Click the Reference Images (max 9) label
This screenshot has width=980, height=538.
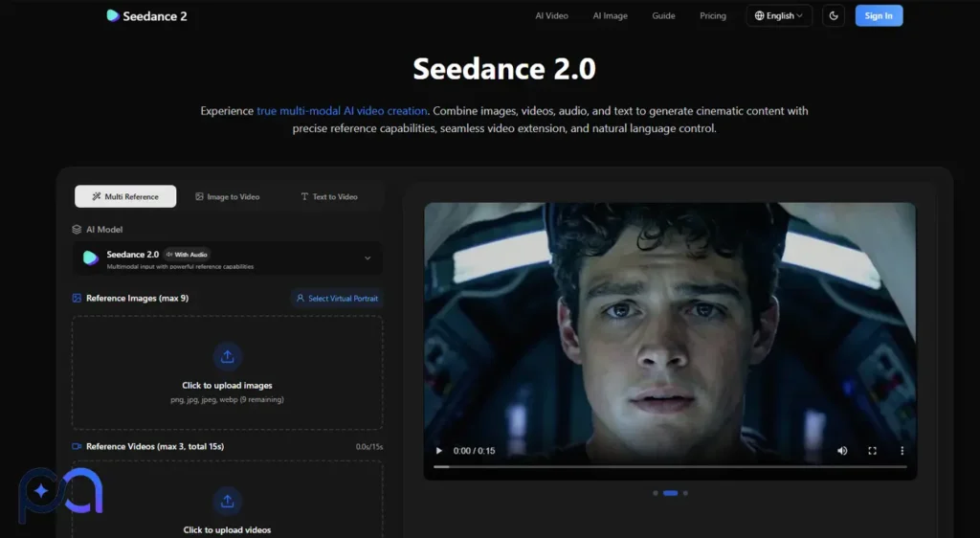click(x=137, y=298)
